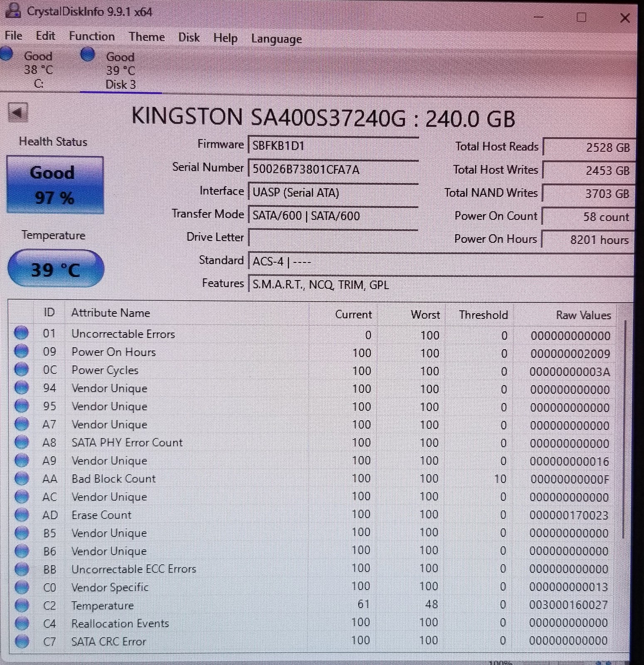Screen dimensions: 644x665
Task: Open the Function menu
Action: coord(92,37)
